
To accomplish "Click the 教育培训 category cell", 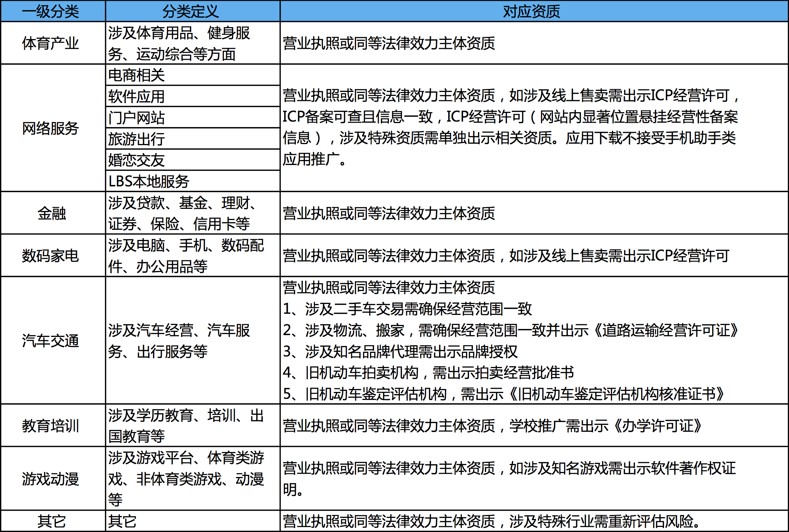I will point(50,426).
